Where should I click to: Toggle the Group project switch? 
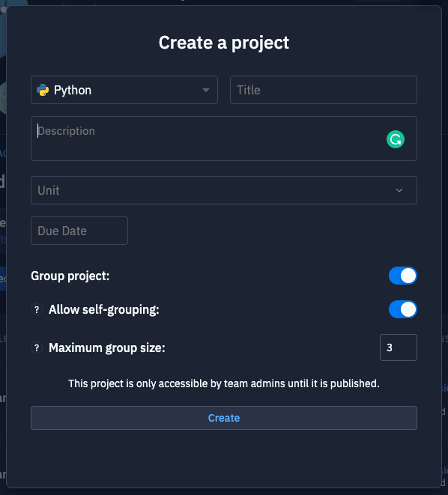coord(402,276)
